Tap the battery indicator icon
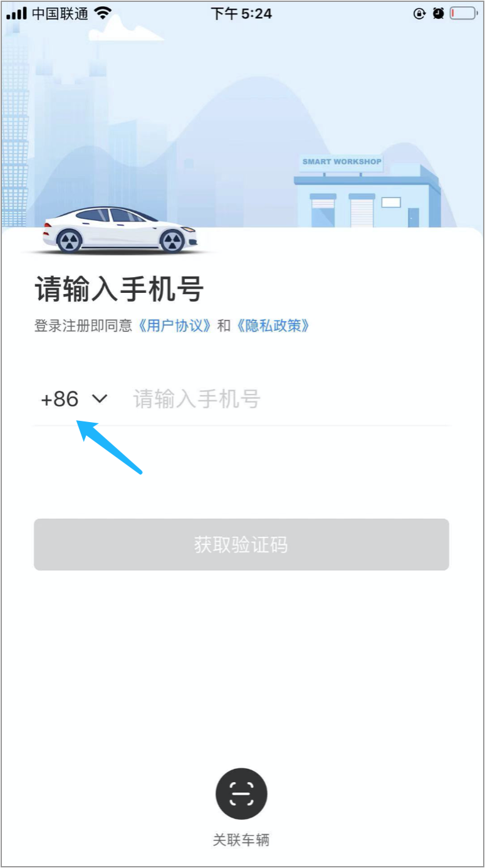 pos(462,13)
